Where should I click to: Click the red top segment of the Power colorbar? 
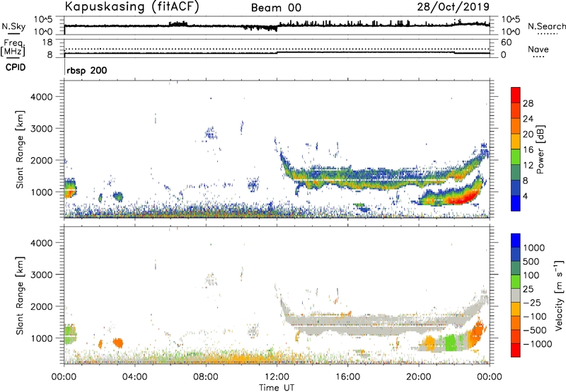click(x=516, y=95)
